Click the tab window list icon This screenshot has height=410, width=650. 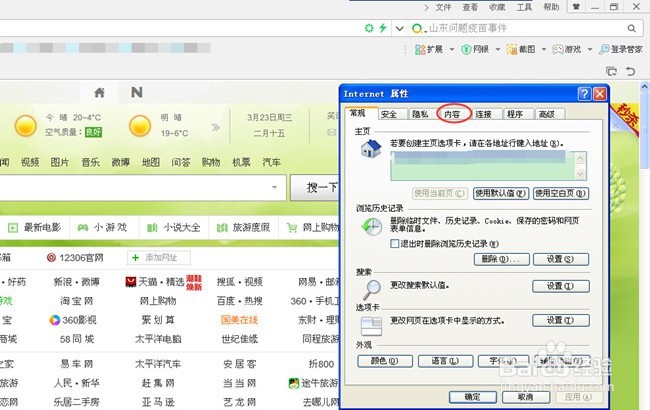(x=611, y=71)
